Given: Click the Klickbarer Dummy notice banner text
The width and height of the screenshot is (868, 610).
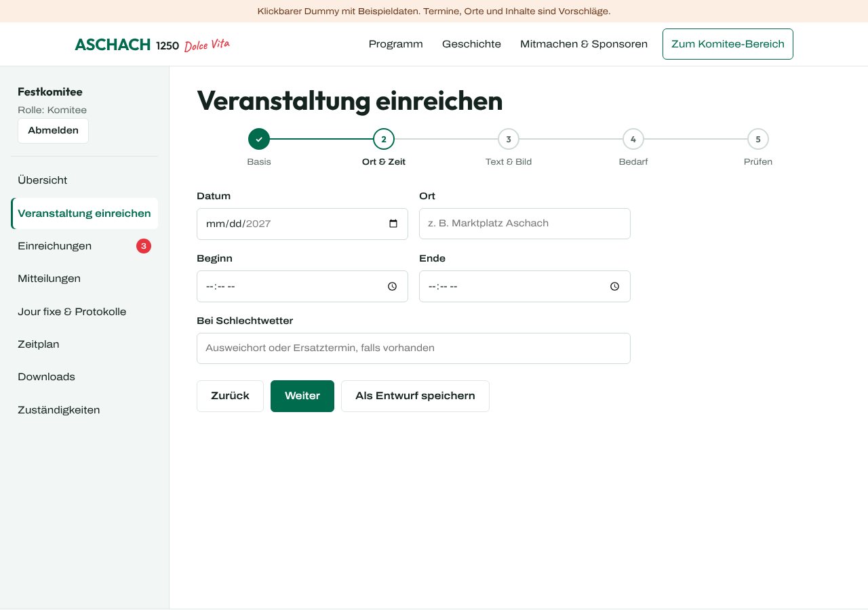Looking at the screenshot, I should [434, 12].
